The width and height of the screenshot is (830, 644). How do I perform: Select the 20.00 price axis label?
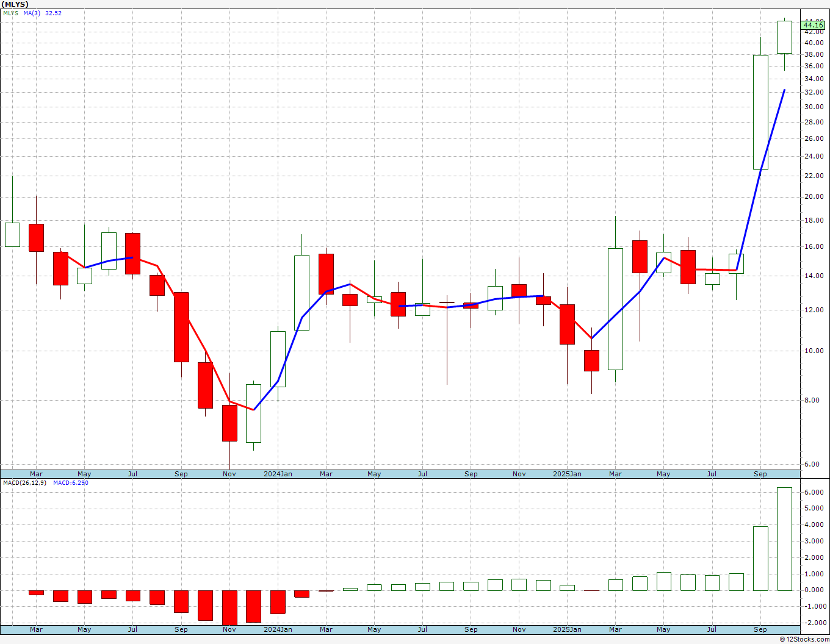tap(814, 196)
